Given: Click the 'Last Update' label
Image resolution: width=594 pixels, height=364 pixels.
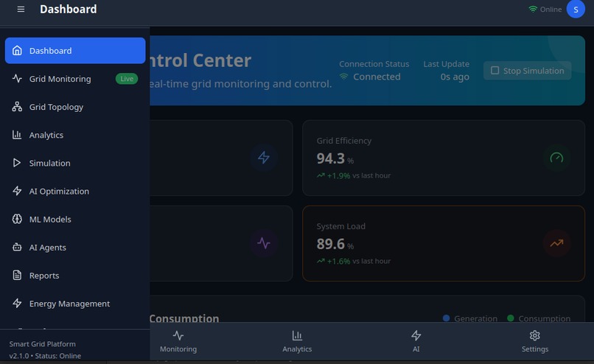Looking at the screenshot, I should click(447, 64).
